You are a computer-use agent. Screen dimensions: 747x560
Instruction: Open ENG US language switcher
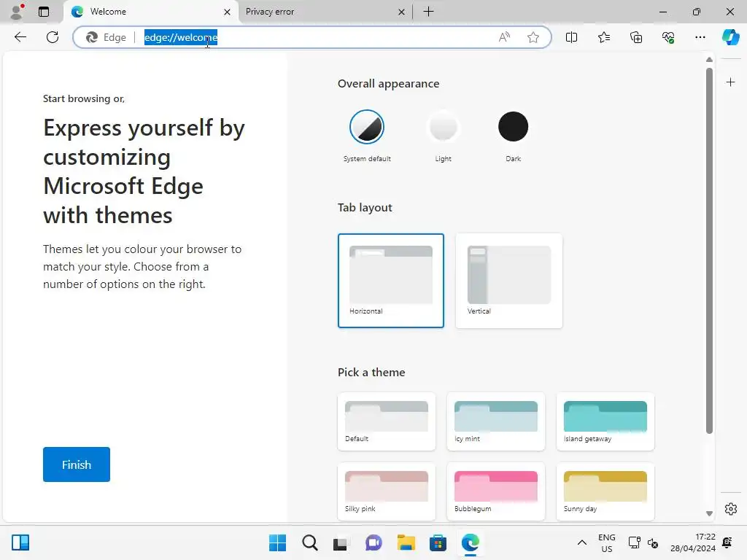click(606, 542)
